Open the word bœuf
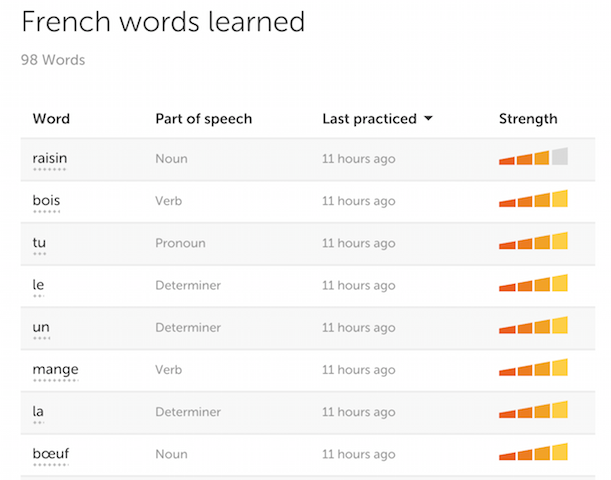The width and height of the screenshot is (611, 480). coord(50,454)
